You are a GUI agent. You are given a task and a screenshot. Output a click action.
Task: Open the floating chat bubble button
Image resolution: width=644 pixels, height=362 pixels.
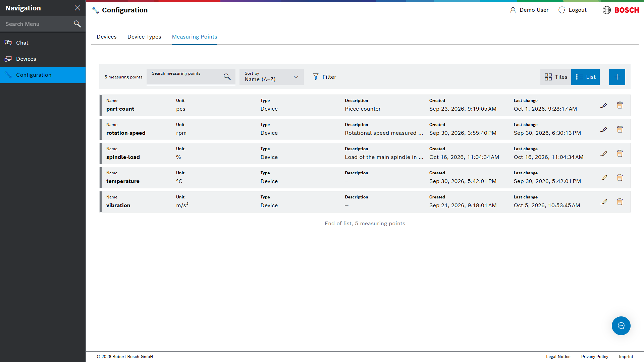coord(621,326)
